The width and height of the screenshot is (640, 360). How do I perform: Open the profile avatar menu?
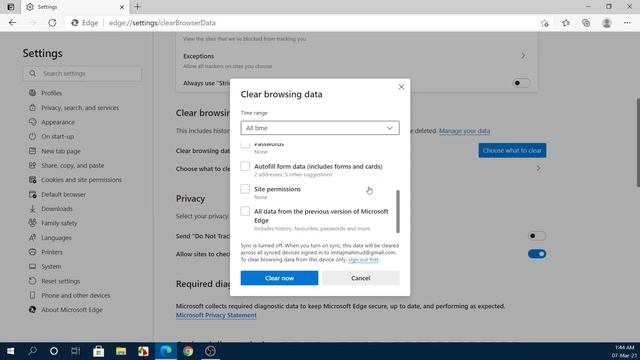(607, 23)
